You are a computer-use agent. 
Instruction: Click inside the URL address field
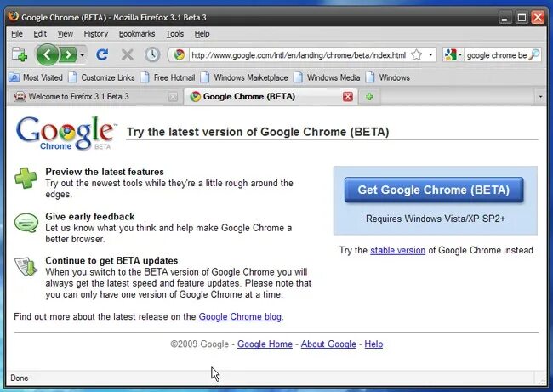pyautogui.click(x=298, y=55)
